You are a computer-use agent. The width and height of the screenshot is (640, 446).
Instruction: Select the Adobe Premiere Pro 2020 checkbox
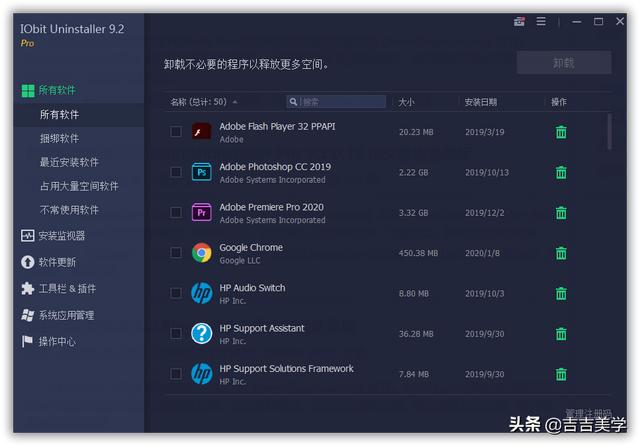(176, 213)
